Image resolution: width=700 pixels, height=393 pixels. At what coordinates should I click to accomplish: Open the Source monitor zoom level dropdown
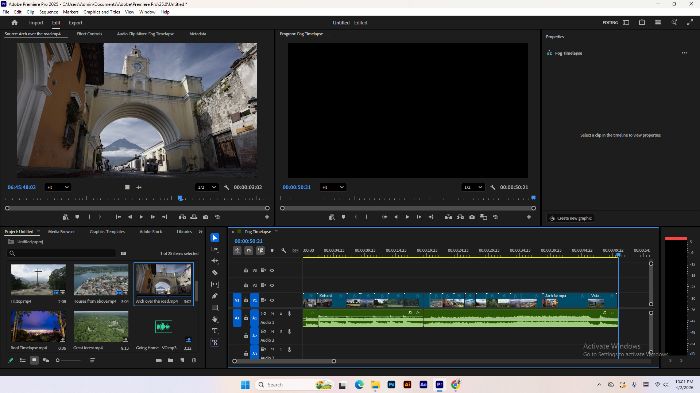tap(58, 187)
